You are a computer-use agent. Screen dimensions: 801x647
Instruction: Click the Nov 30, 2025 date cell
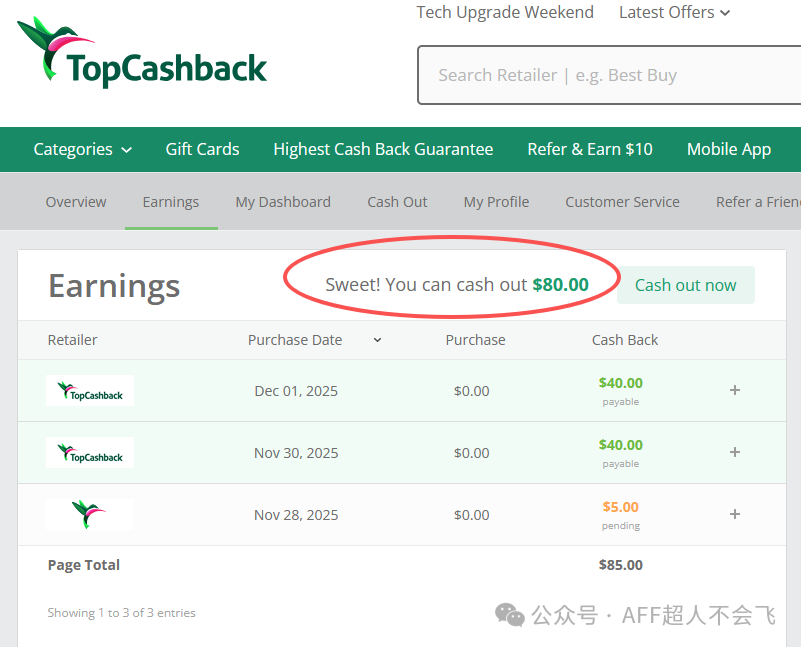click(296, 453)
